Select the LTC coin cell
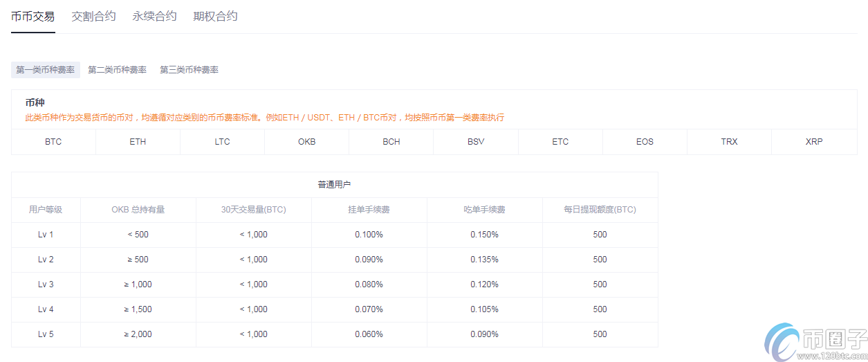Screen dimensions: 868x362 [222, 142]
